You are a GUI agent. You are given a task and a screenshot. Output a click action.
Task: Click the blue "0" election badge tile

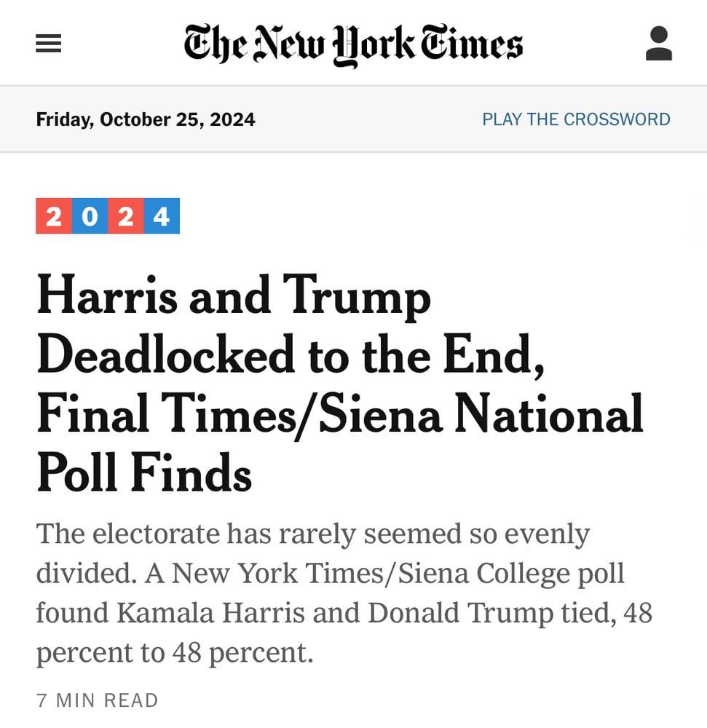click(x=90, y=216)
